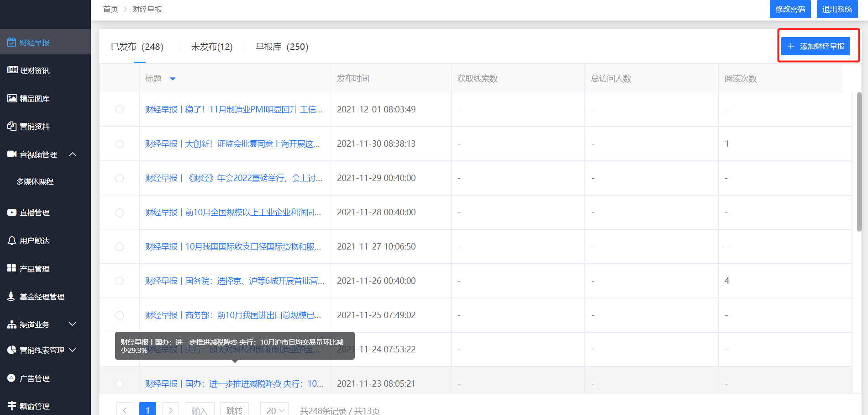
Task: Open the 20 per page size dropdown
Action: [274, 410]
